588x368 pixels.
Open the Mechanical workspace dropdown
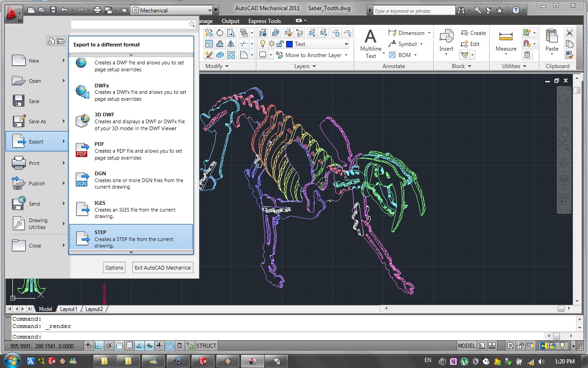[x=209, y=11]
